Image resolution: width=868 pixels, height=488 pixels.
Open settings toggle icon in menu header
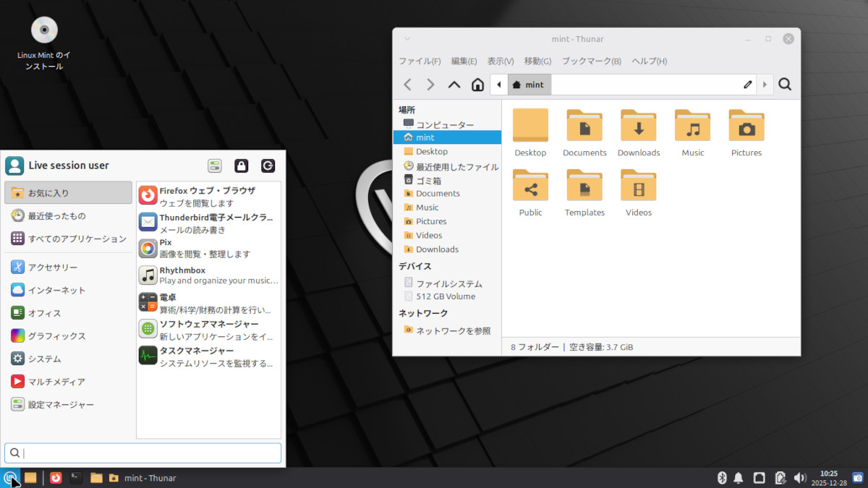215,166
